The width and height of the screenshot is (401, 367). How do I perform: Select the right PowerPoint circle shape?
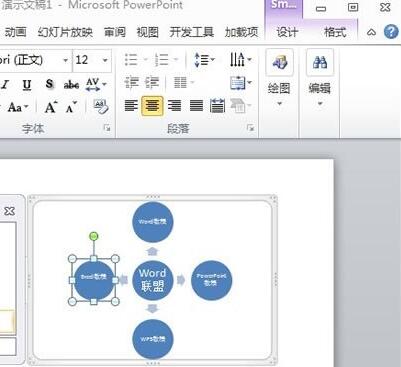(x=211, y=281)
